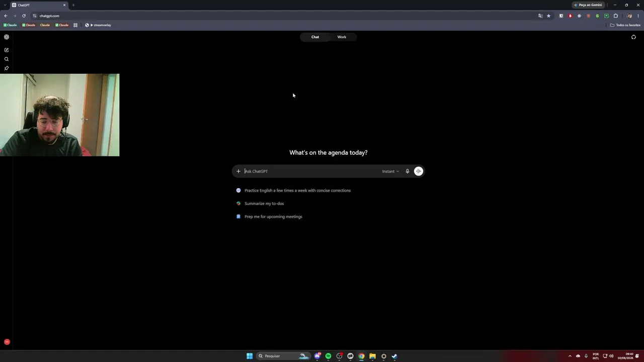Launch voice mode with the waveform button
This screenshot has height=362, width=644.
(x=419, y=171)
